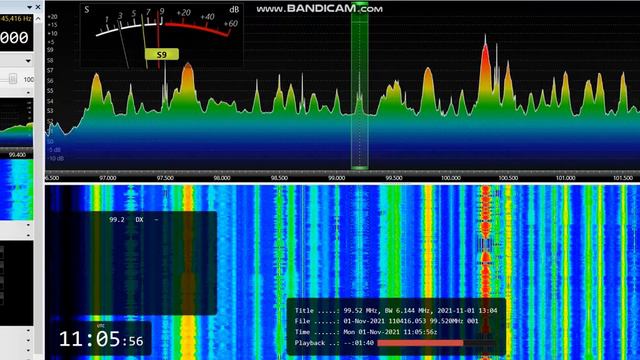Click the 99.400 label on mini display
Image resolution: width=640 pixels, height=360 pixels.
point(17,155)
